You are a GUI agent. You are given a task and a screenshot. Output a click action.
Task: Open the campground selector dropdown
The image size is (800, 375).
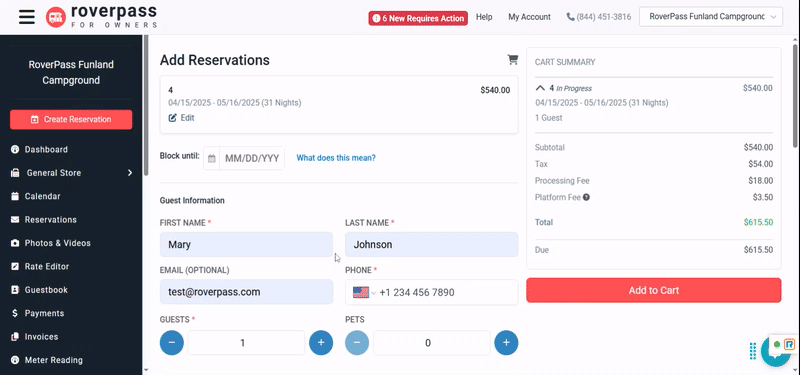711,17
